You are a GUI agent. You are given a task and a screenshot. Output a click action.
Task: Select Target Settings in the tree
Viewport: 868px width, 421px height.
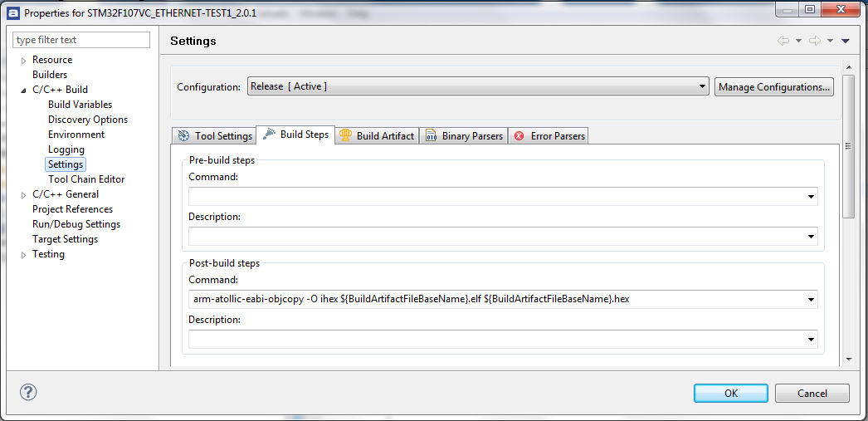tap(65, 239)
